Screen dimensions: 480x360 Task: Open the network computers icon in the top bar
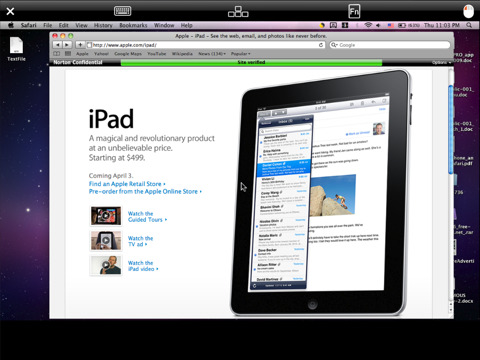coord(238,11)
